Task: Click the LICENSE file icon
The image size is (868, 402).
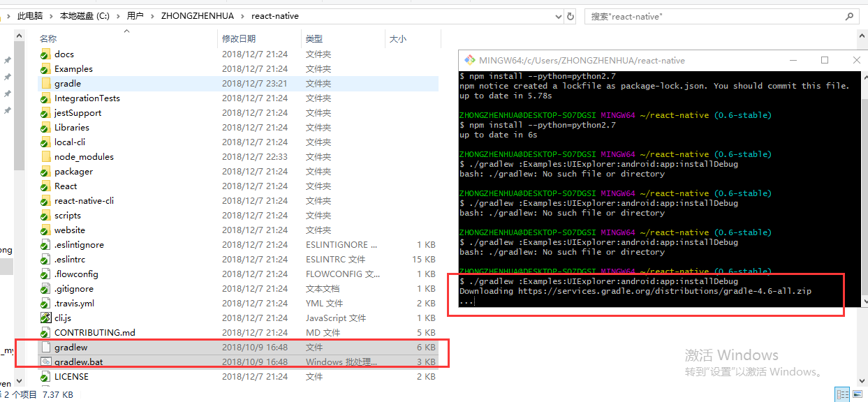Action: coord(45,377)
